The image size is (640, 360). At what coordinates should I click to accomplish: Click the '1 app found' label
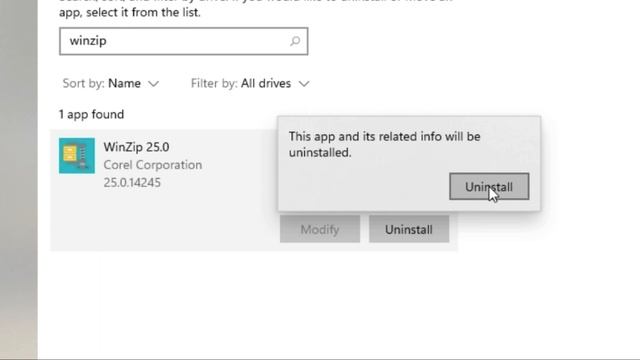pyautogui.click(x=91, y=114)
